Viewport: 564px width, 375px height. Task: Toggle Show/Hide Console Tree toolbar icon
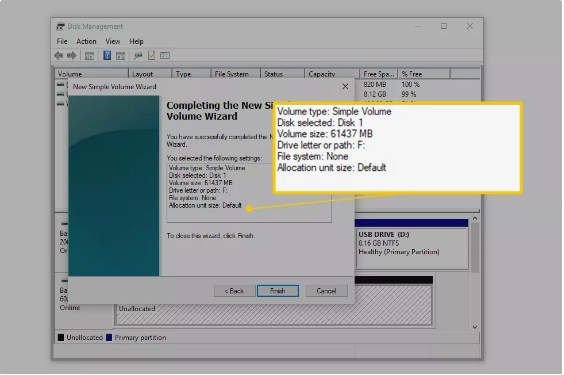point(89,56)
